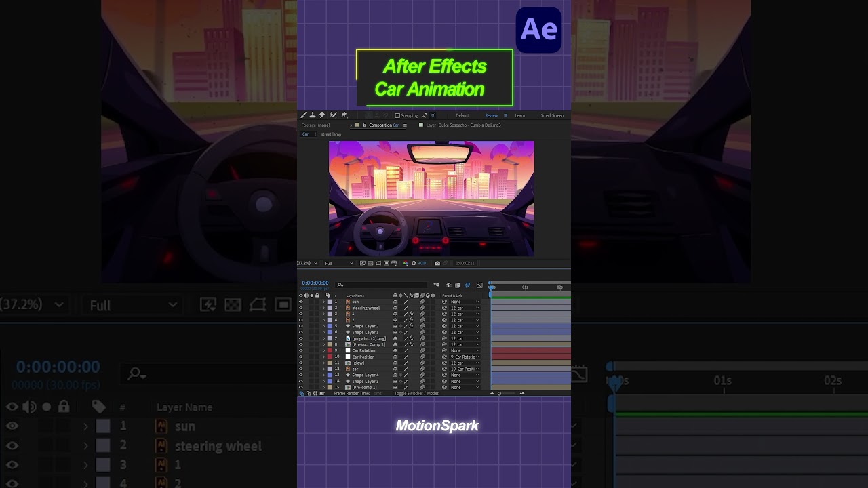This screenshot has height=488, width=868.
Task: Click label color swatch of Shape Layer 3
Action: click(x=330, y=381)
